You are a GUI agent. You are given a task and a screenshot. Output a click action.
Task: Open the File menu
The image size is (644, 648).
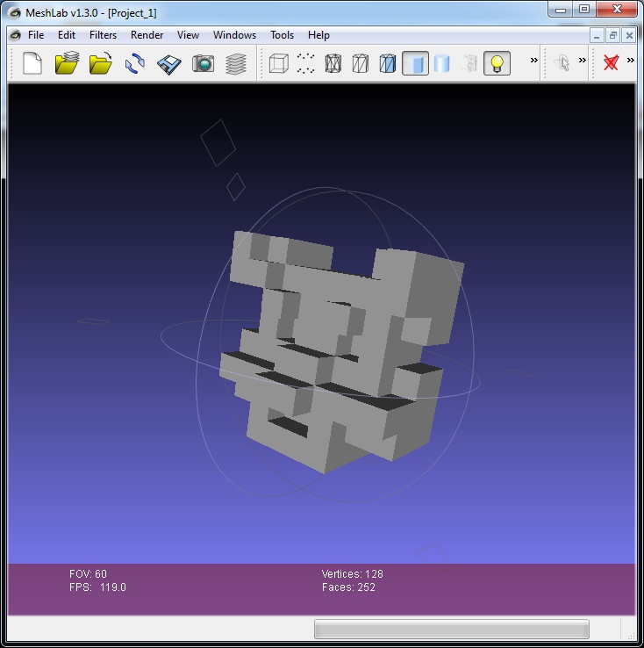click(36, 35)
